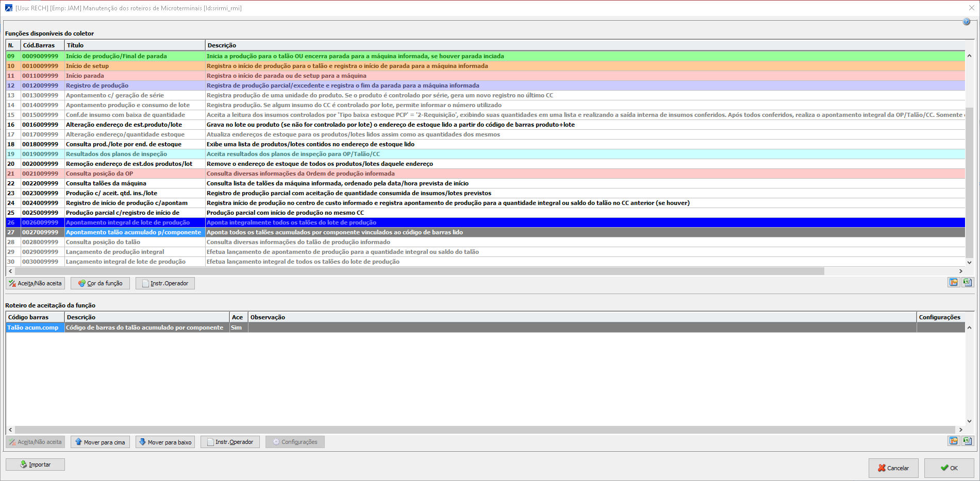The image size is (980, 481).
Task: Sort functions by N. column header
Action: click(13, 45)
